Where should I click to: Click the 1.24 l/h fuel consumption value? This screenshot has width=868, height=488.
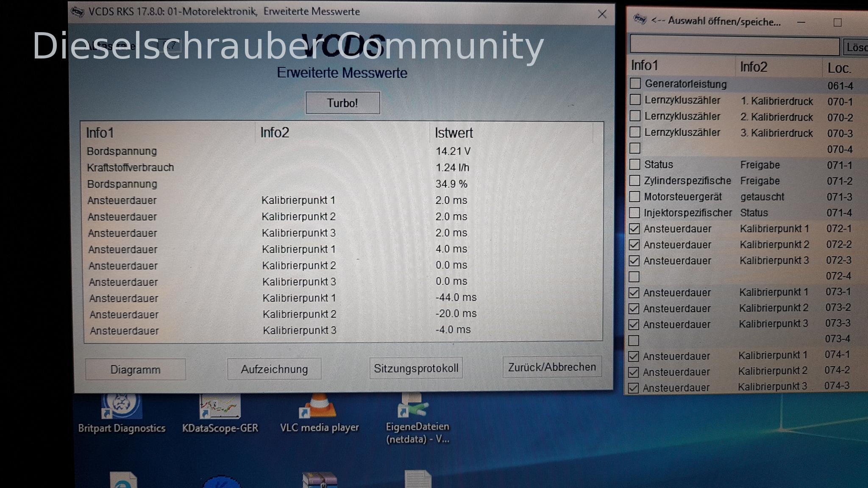click(x=453, y=168)
